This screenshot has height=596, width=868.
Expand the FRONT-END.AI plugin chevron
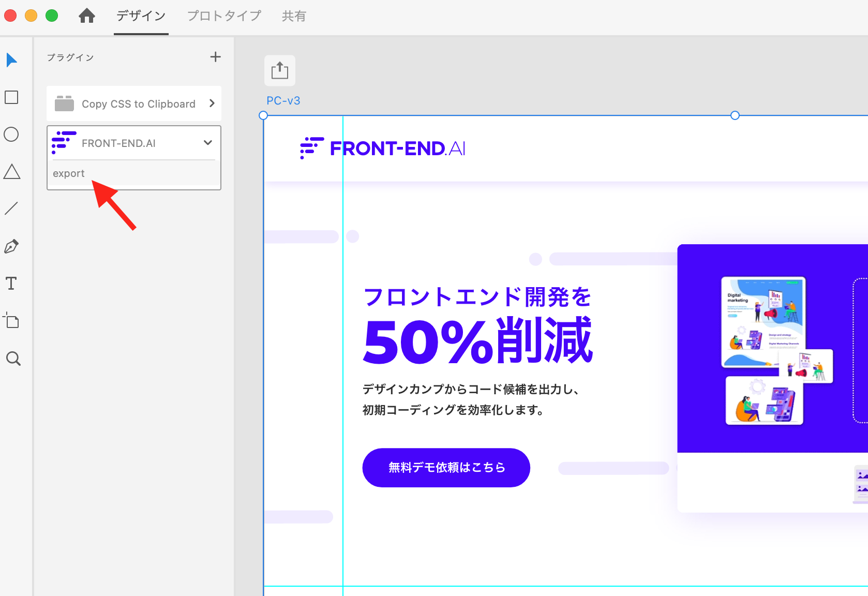(207, 143)
